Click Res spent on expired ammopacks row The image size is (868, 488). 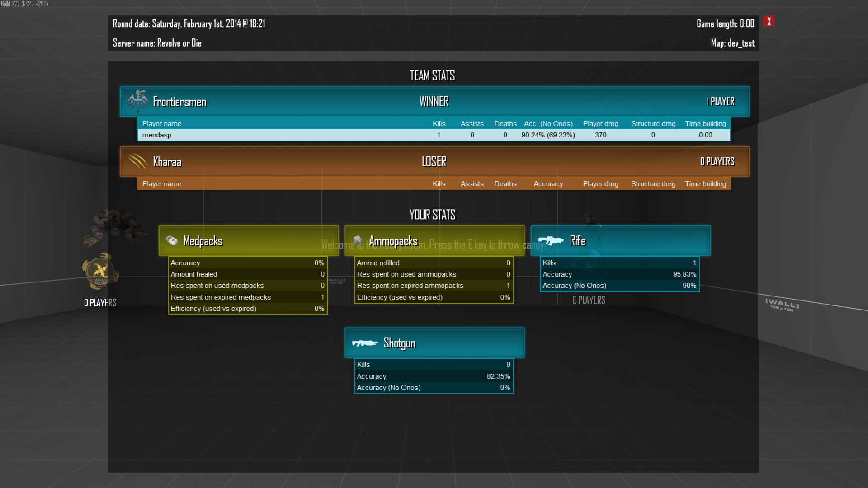(x=434, y=286)
